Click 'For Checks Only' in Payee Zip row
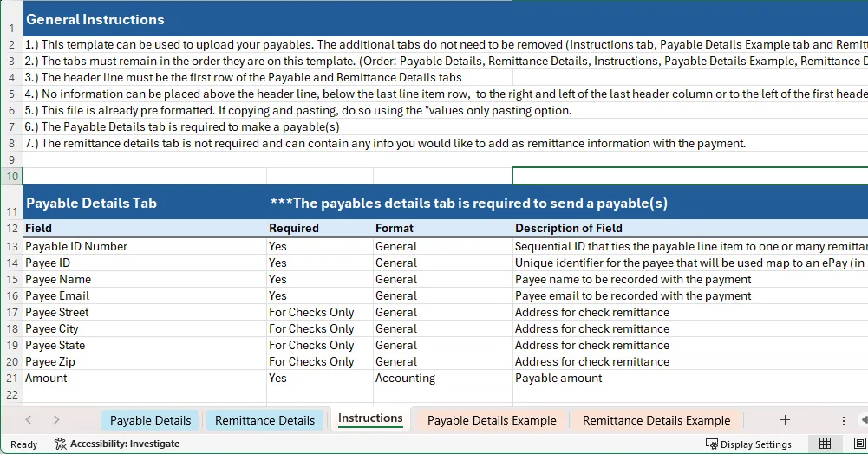Screen dimensions: 868x454 [x=319, y=361]
